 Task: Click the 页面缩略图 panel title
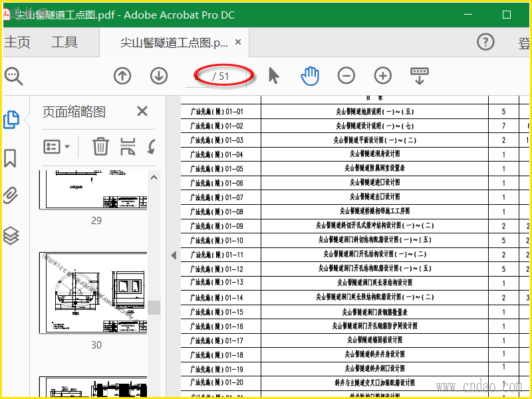click(x=74, y=112)
